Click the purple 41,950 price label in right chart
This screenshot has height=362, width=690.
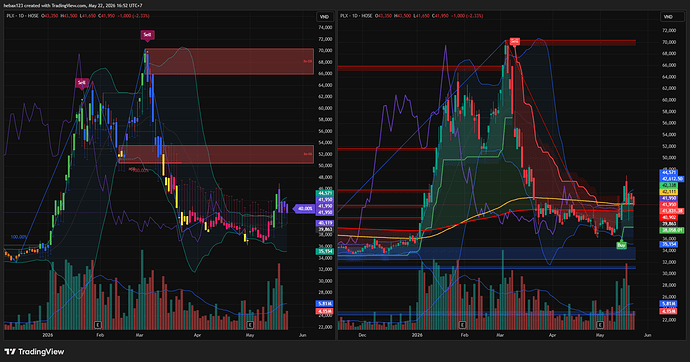click(668, 198)
